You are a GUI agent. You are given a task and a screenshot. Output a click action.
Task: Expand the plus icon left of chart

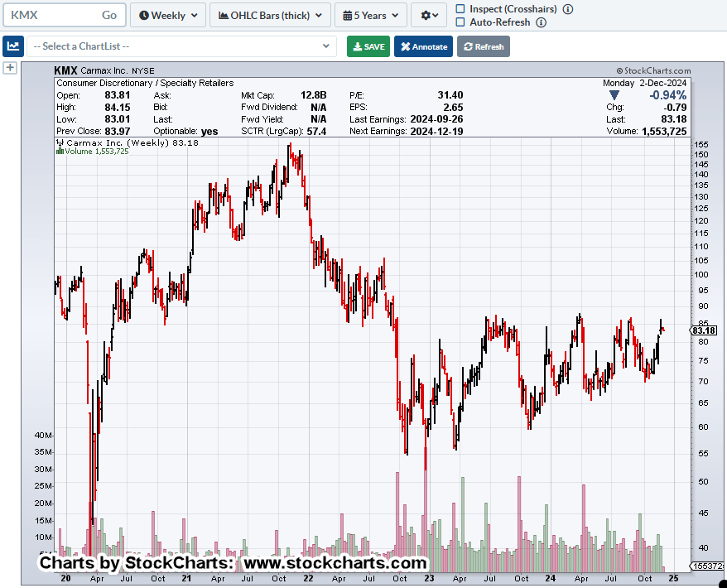[10, 68]
